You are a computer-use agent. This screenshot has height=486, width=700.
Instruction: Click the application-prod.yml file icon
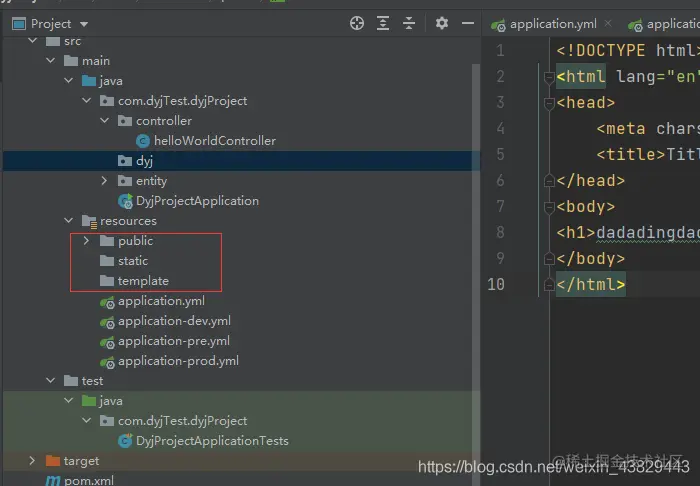pyautogui.click(x=107, y=362)
